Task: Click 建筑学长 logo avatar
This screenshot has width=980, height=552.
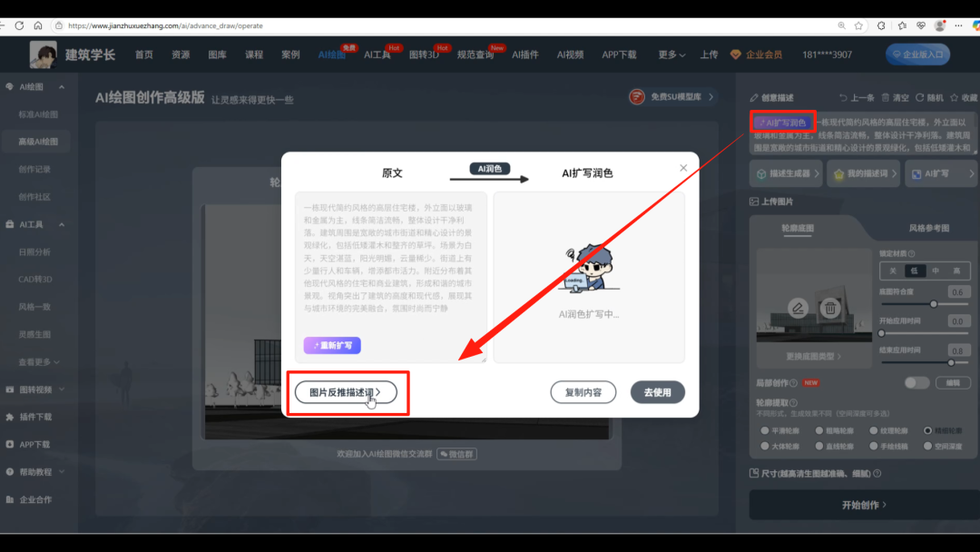Action: click(43, 54)
